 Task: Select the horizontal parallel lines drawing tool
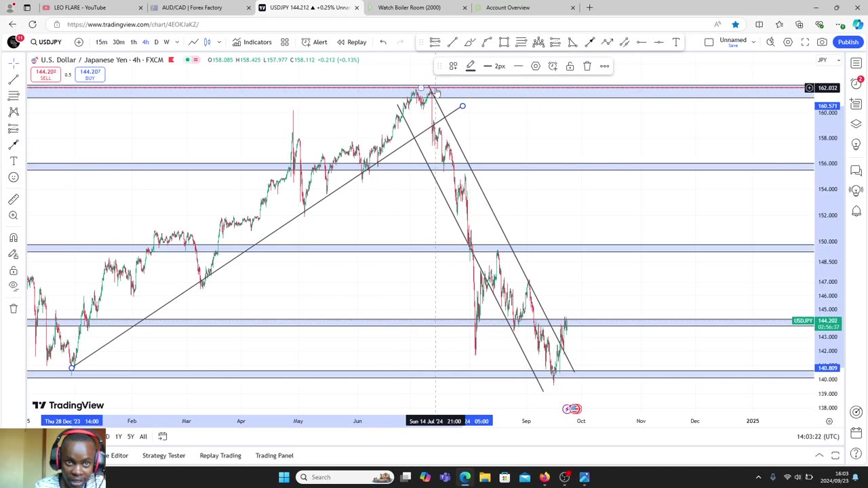pos(435,42)
